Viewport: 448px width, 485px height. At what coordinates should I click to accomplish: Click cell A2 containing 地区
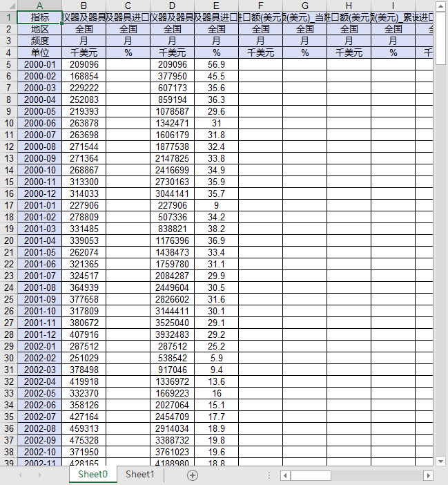(x=40, y=30)
